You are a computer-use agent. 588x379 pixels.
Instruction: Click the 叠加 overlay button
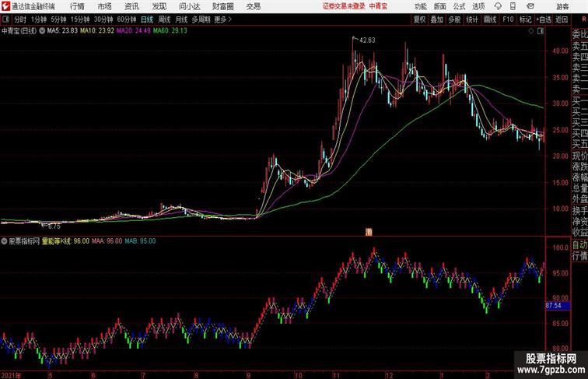[437, 19]
